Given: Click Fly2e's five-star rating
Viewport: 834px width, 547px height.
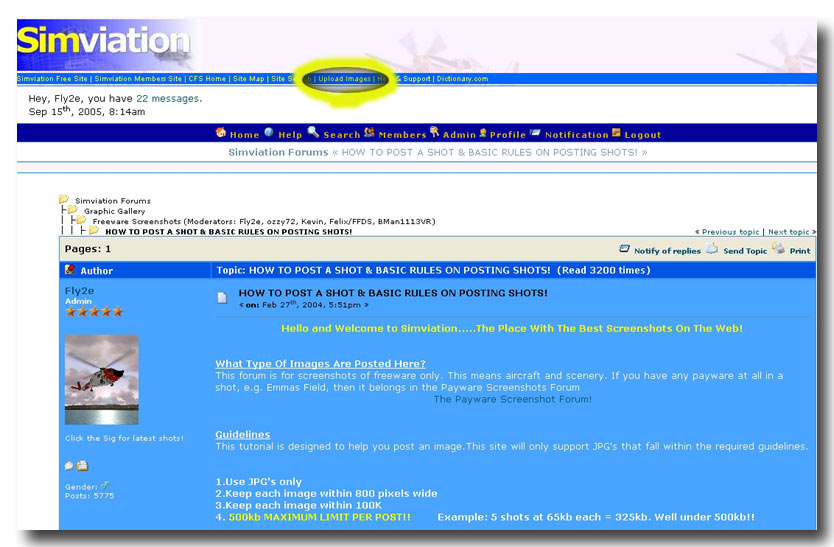Looking at the screenshot, I should tap(94, 312).
